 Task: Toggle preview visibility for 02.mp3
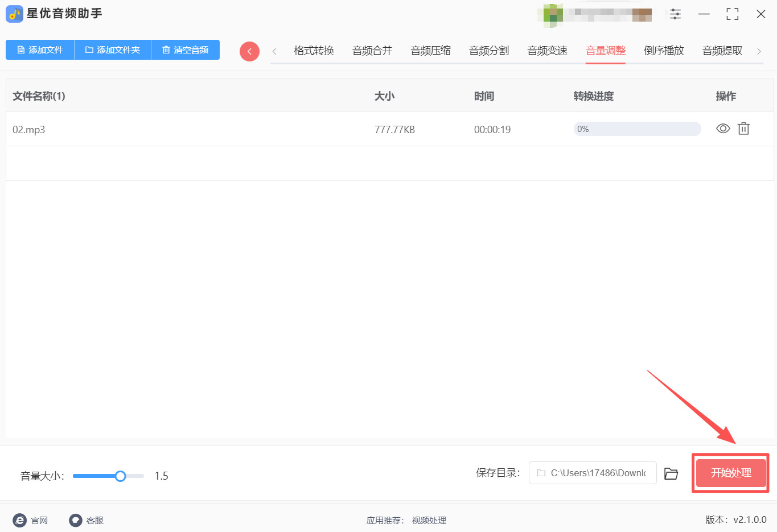(723, 129)
